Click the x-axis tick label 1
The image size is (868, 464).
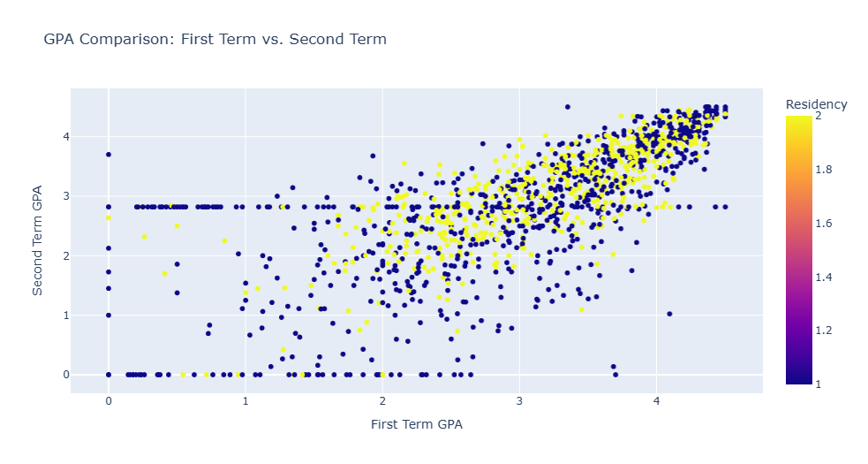[x=245, y=400]
